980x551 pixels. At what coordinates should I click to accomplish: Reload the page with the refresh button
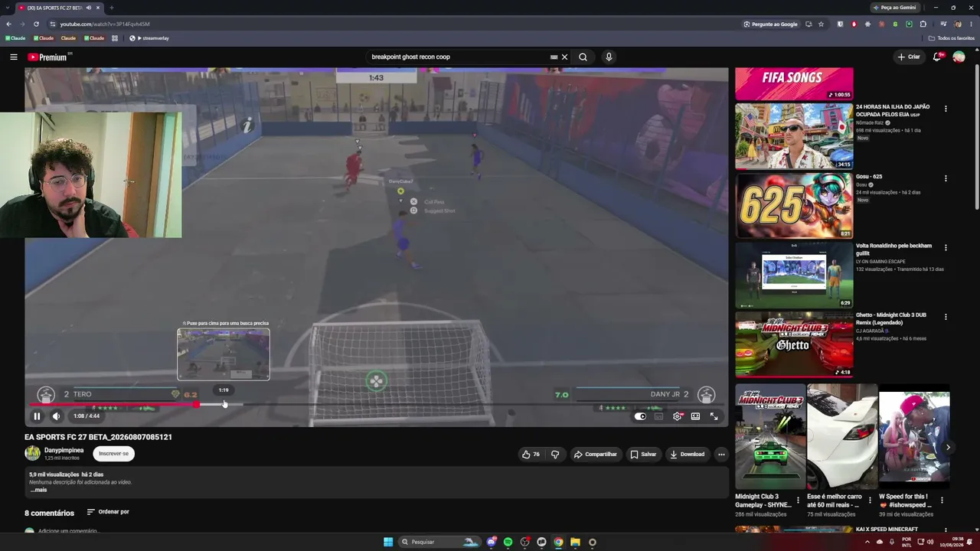[x=36, y=24]
